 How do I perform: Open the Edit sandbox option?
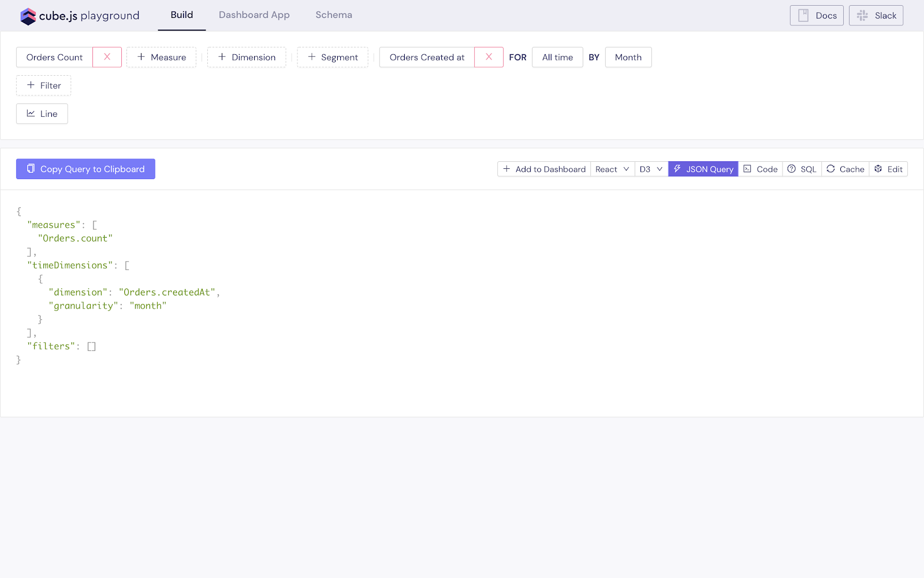pos(888,169)
